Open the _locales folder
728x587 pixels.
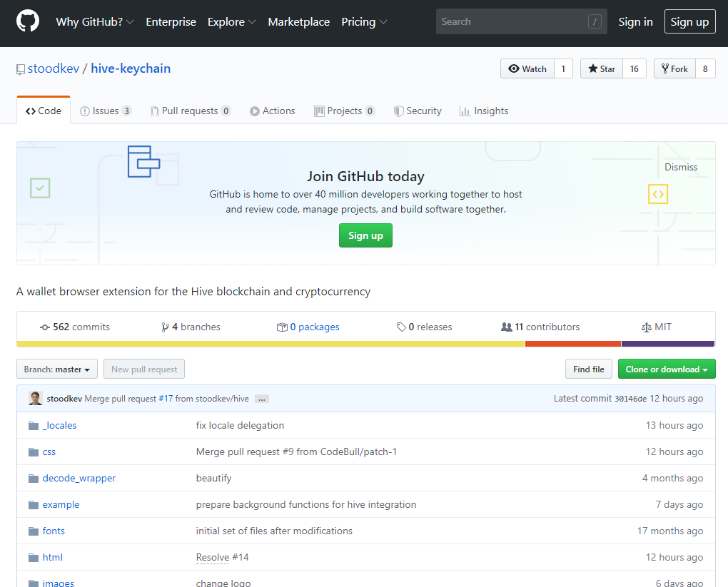point(59,426)
